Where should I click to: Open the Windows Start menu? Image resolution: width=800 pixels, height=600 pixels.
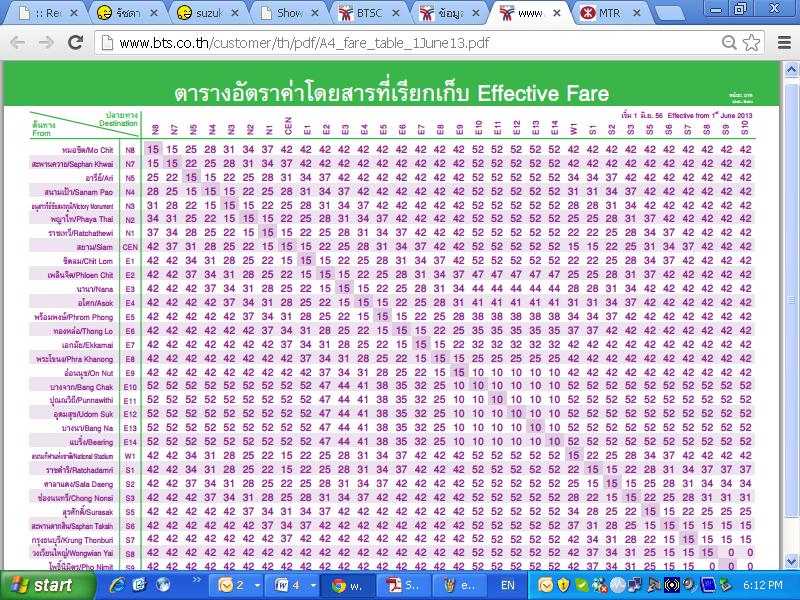point(46,585)
